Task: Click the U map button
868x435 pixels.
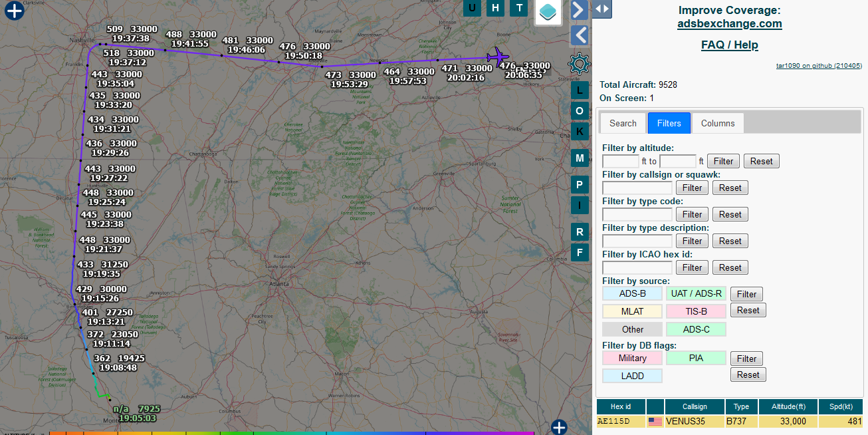Action: click(472, 8)
